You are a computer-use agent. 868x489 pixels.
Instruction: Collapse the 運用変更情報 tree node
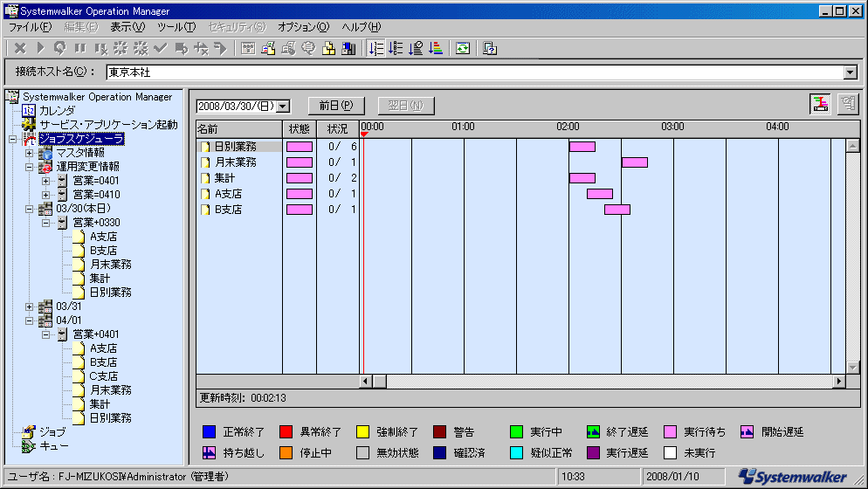click(30, 167)
